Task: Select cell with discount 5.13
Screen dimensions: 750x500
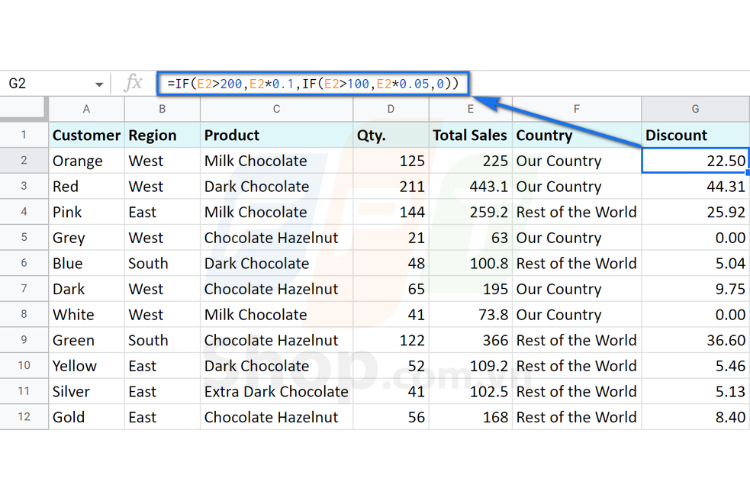Action: (695, 391)
